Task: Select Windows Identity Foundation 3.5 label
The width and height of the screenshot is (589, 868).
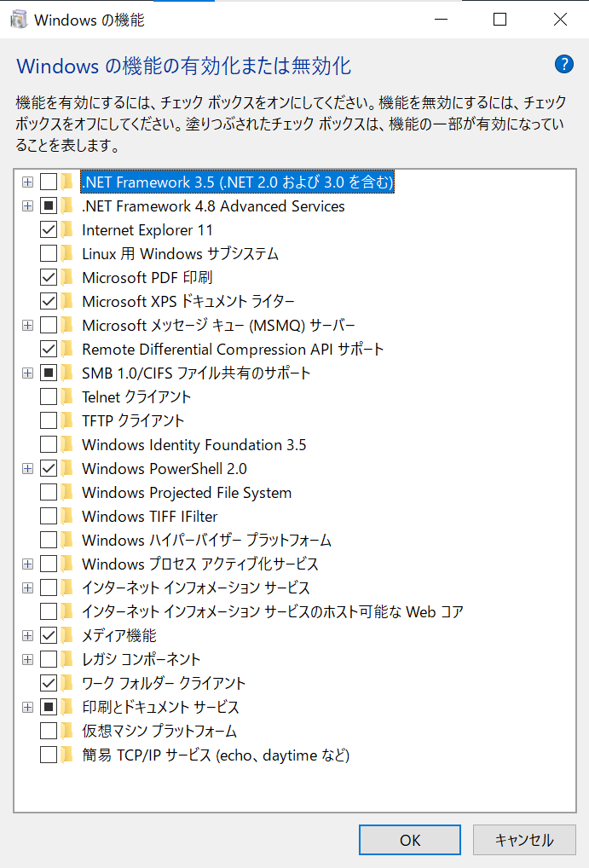Action: [x=193, y=444]
